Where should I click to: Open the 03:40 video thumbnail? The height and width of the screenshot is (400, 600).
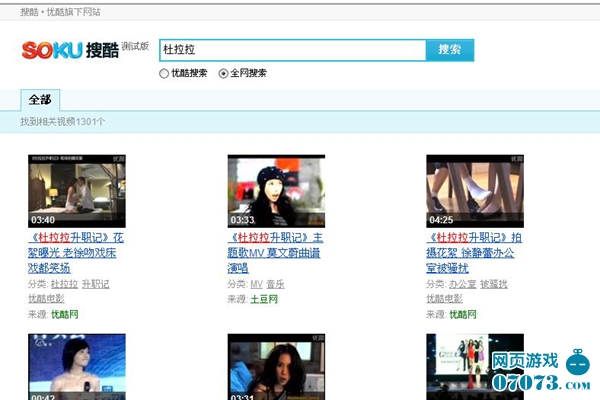click(77, 190)
